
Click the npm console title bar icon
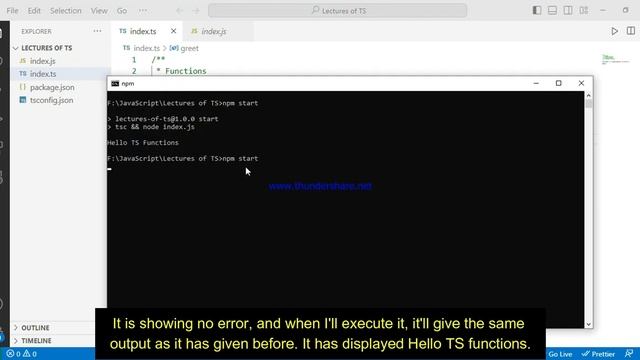pyautogui.click(x=115, y=83)
